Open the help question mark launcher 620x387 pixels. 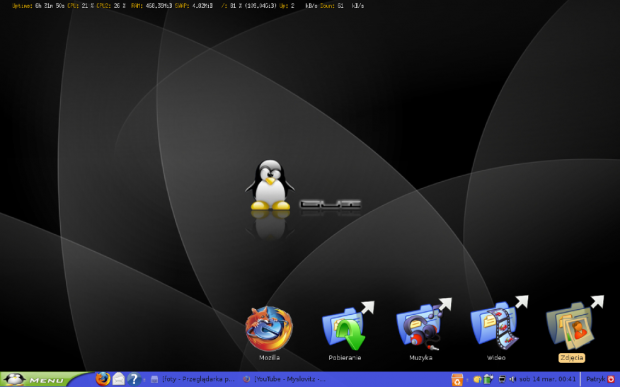134,379
